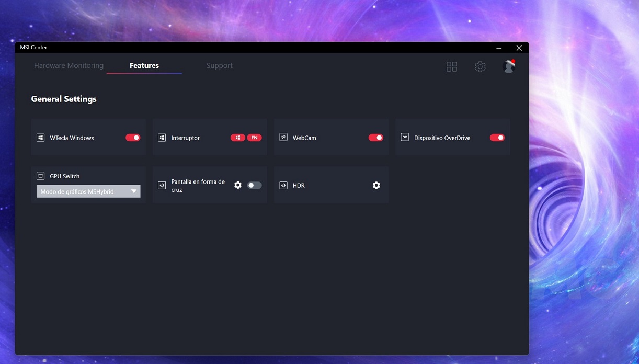Screen dimensions: 639x364
Task: Turn off the WebCam toggle
Action: pos(375,138)
